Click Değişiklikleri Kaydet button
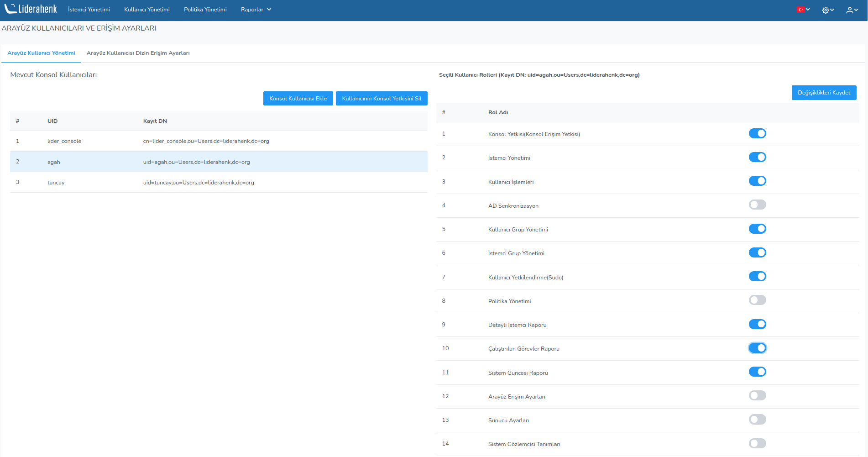Viewport: 868px width, 457px height. pyautogui.click(x=824, y=92)
